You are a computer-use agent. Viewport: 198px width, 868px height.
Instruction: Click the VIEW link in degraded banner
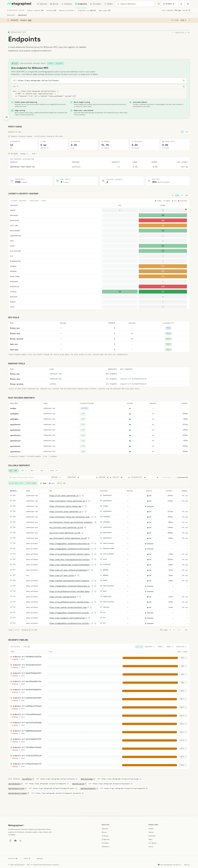click(x=183, y=20)
